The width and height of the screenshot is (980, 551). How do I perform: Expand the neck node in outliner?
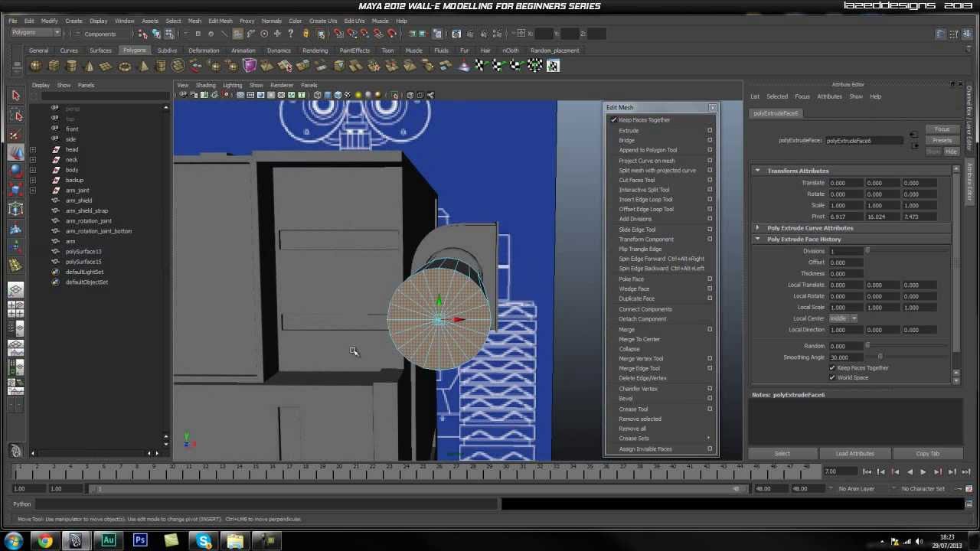(32, 159)
